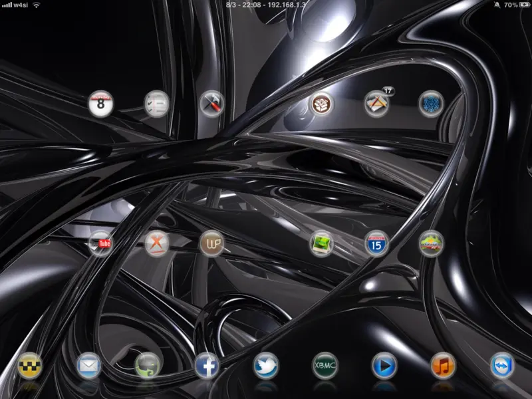Launch the hammer and screwdriver tools app
The height and width of the screenshot is (399, 532).
tap(213, 103)
